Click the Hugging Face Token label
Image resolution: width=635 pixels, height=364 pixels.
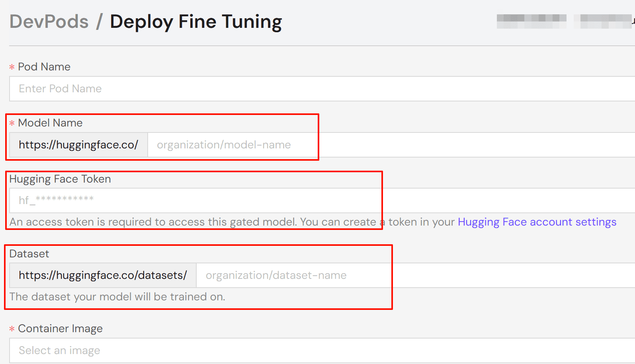click(60, 179)
